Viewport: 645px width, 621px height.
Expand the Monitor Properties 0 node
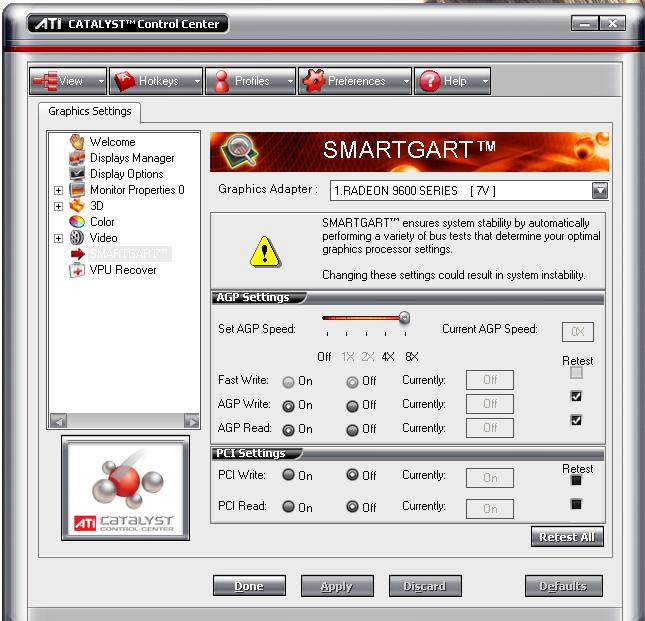click(58, 190)
